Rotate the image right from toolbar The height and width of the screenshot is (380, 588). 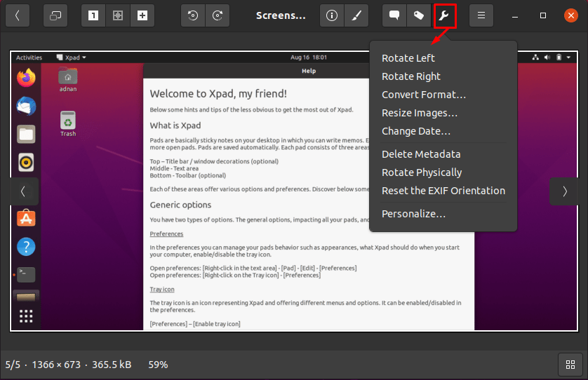[x=218, y=15]
